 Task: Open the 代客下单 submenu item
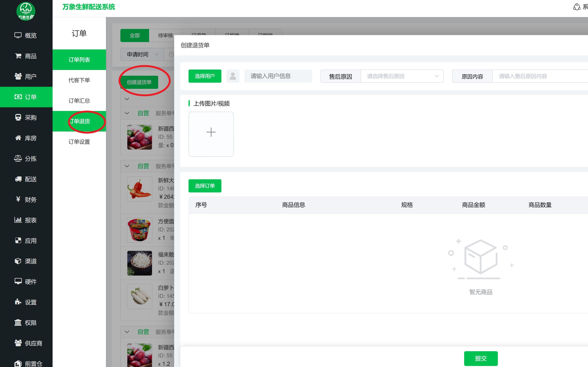(x=79, y=80)
